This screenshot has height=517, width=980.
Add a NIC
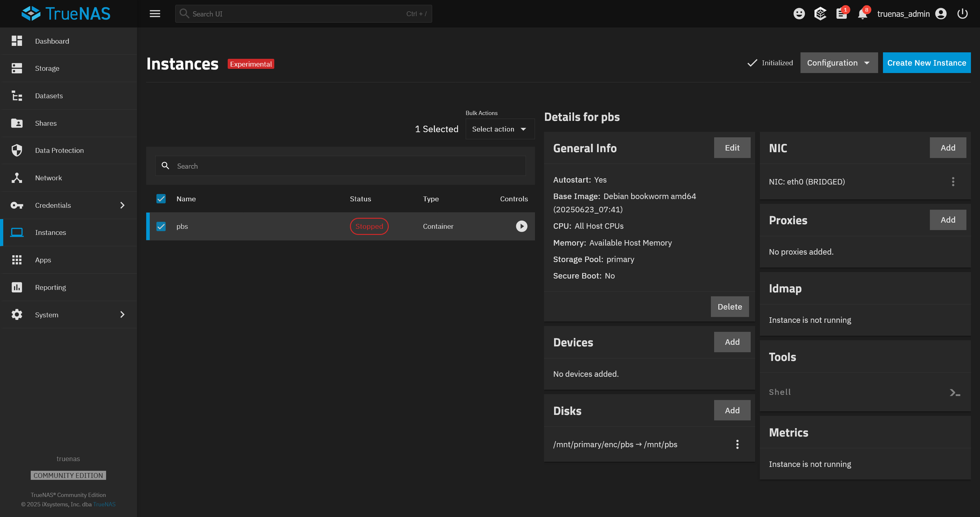coord(948,148)
